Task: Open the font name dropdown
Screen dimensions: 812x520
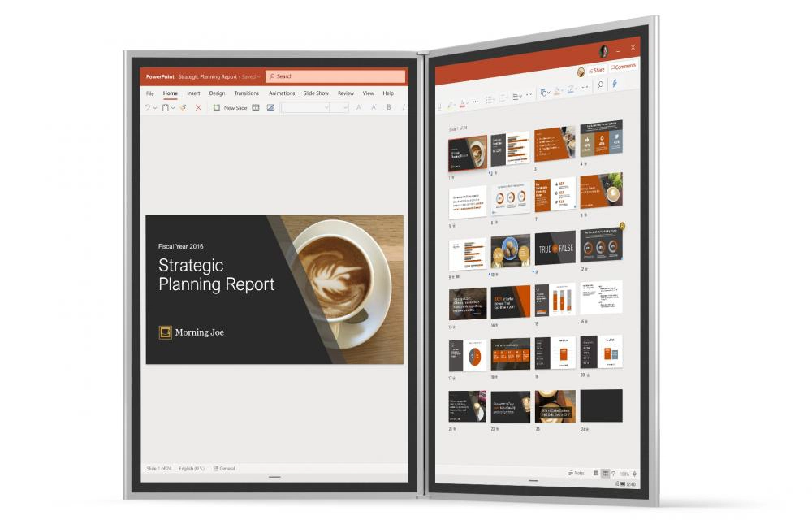Action: click(x=306, y=107)
